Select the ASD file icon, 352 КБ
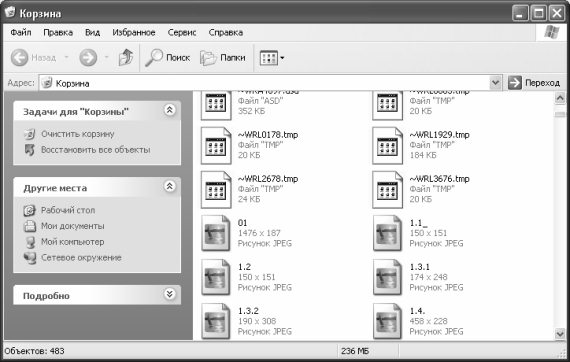This screenshot has width=570, height=362. [216, 105]
